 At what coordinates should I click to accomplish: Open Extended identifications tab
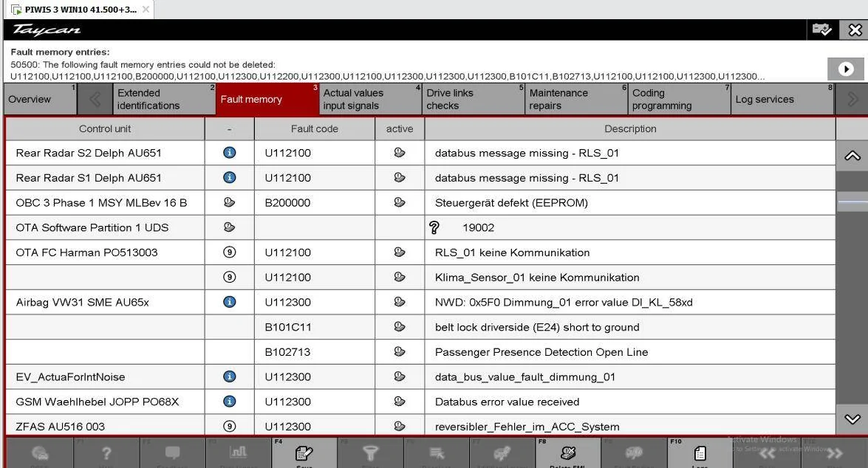click(x=165, y=100)
